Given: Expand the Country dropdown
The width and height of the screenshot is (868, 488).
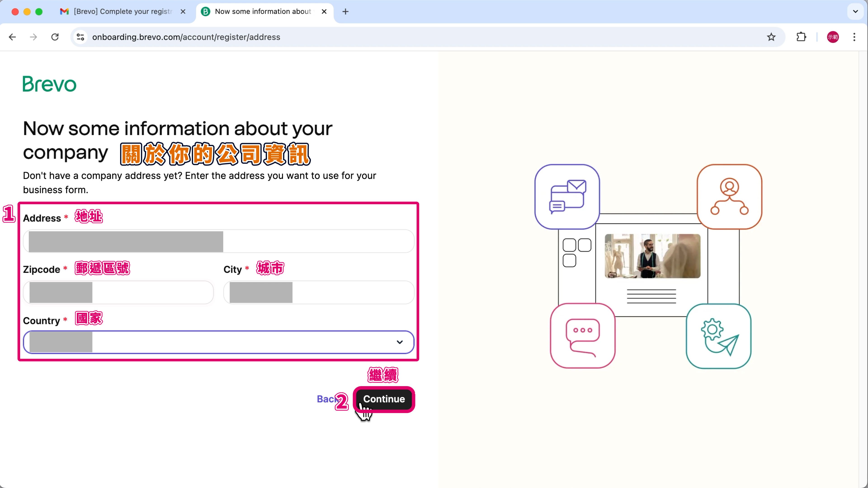Looking at the screenshot, I should pyautogui.click(x=399, y=342).
